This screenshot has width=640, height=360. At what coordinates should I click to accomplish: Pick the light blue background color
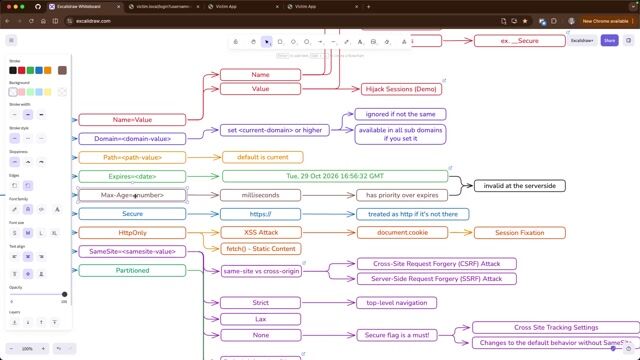point(39,92)
